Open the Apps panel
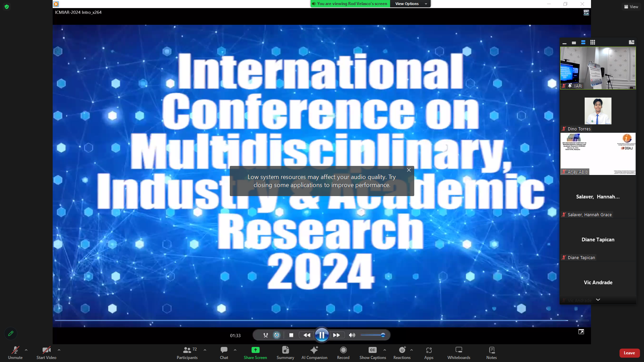644x362 pixels. coord(429,353)
